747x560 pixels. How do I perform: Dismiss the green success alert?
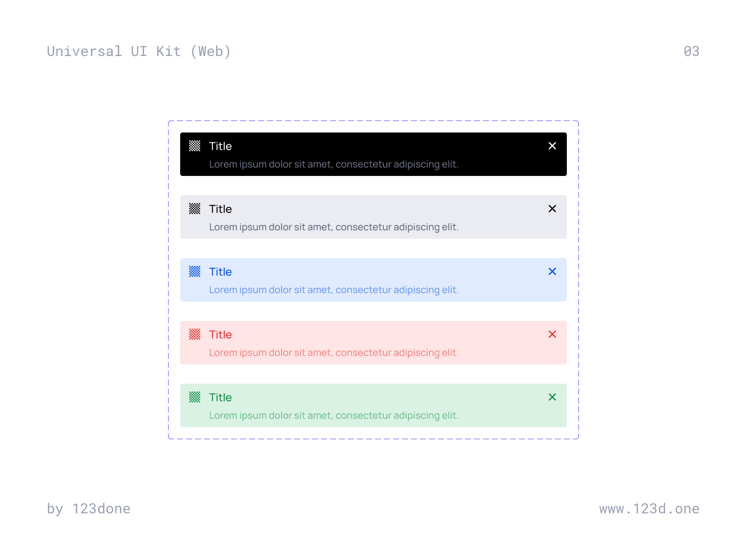(x=552, y=397)
